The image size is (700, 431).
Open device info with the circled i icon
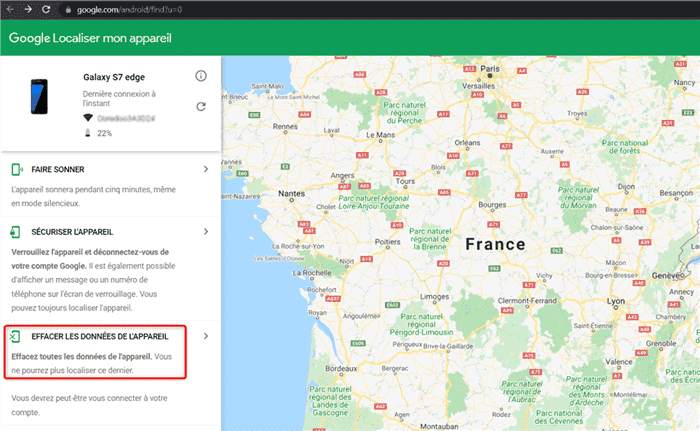pos(201,76)
